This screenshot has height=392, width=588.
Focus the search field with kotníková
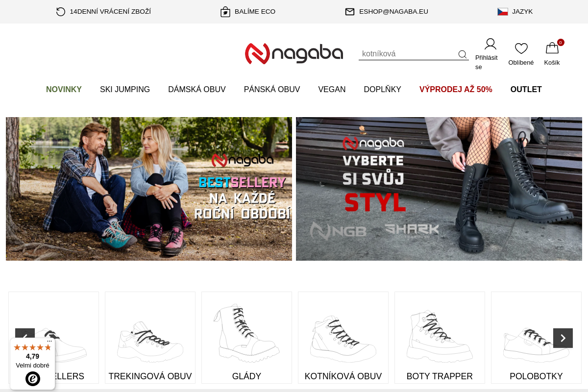(408, 54)
